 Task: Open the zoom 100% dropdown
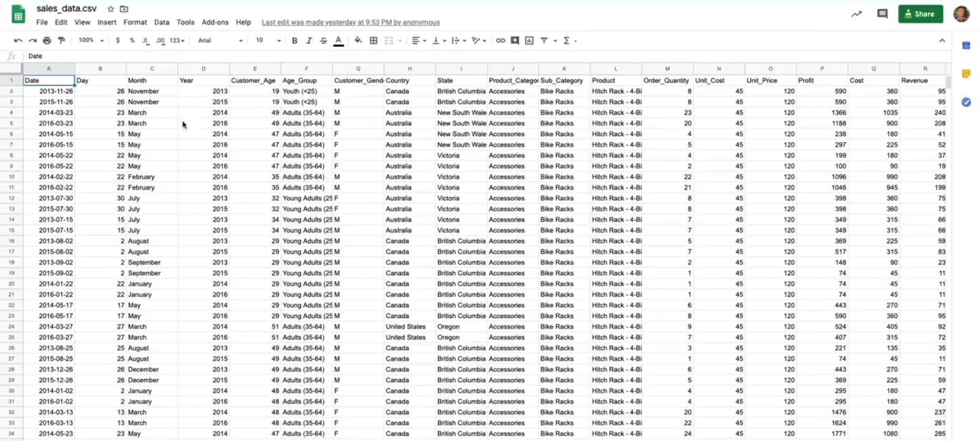tap(91, 40)
